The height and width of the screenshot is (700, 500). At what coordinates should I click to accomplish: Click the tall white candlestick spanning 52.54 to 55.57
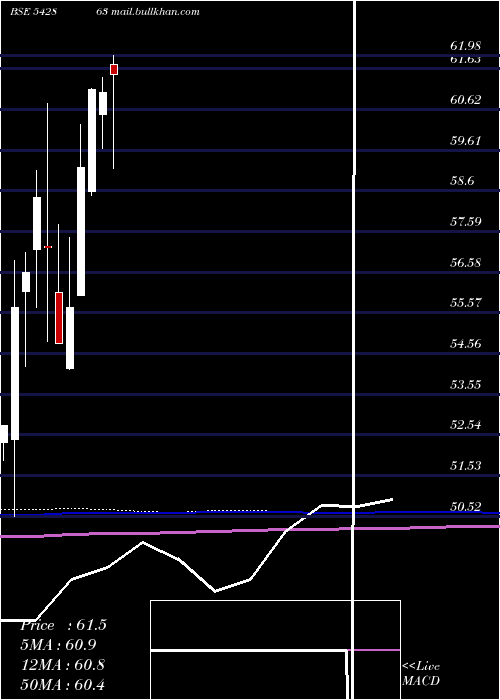tap(15, 373)
